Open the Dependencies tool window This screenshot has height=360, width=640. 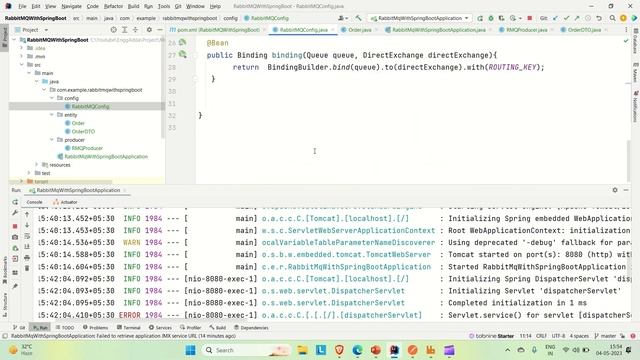tap(251, 327)
